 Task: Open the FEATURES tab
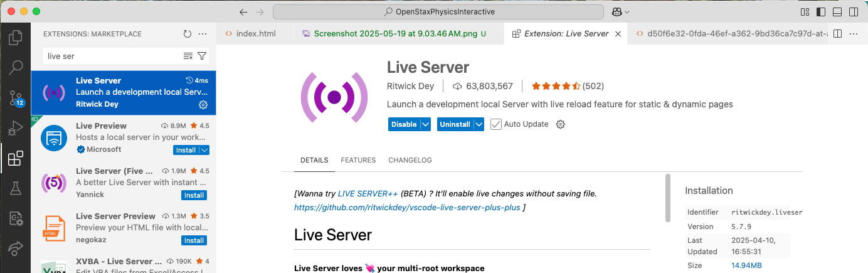click(x=358, y=160)
